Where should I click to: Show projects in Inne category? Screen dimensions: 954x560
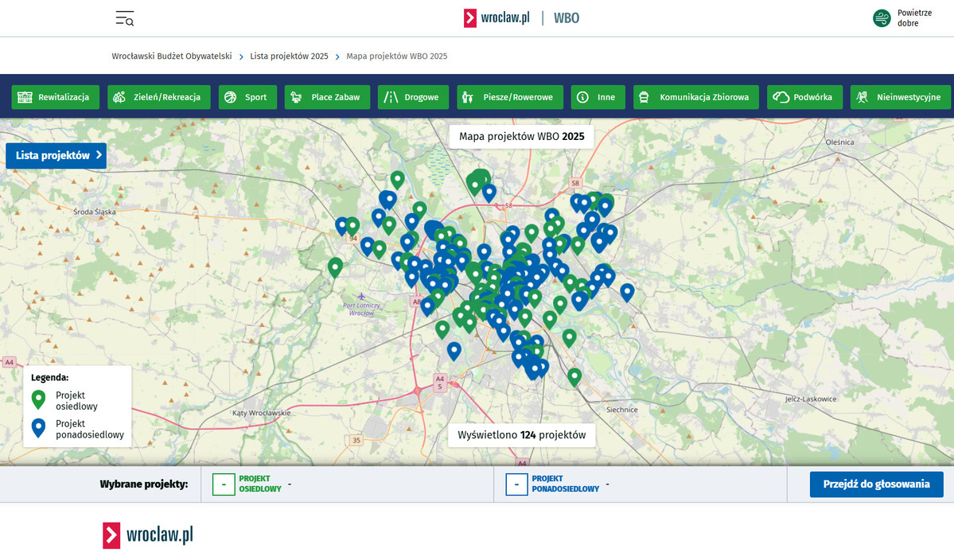[598, 97]
